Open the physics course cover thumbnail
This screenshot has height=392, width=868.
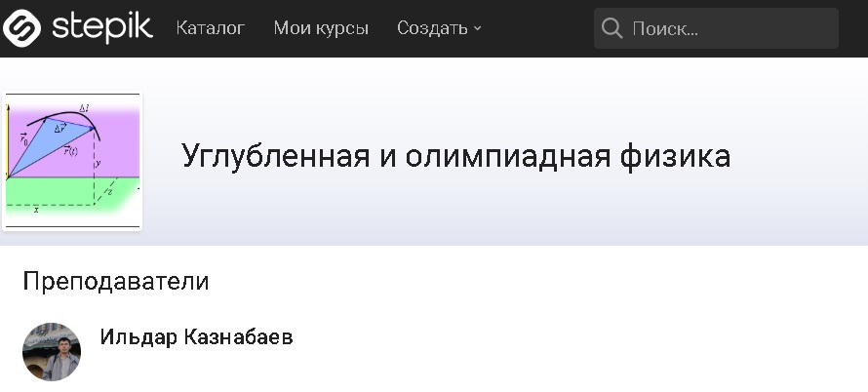(x=72, y=161)
